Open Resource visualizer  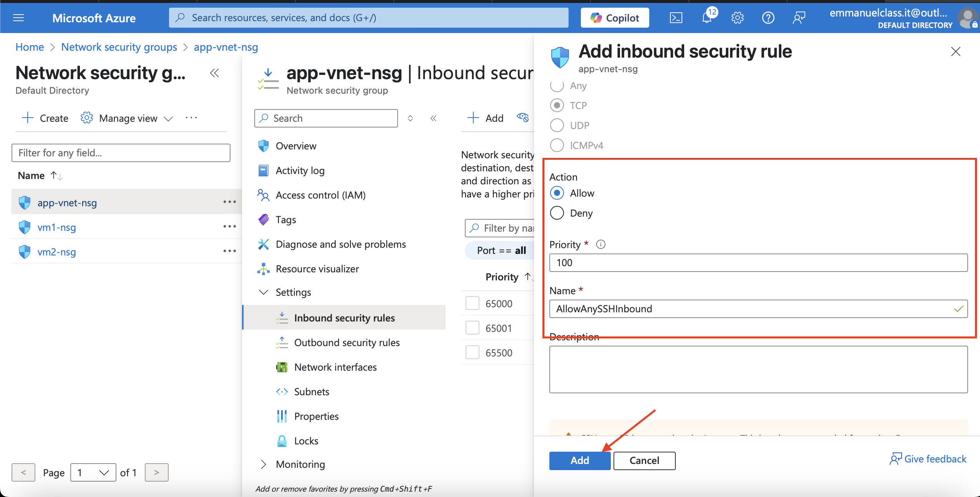click(317, 269)
